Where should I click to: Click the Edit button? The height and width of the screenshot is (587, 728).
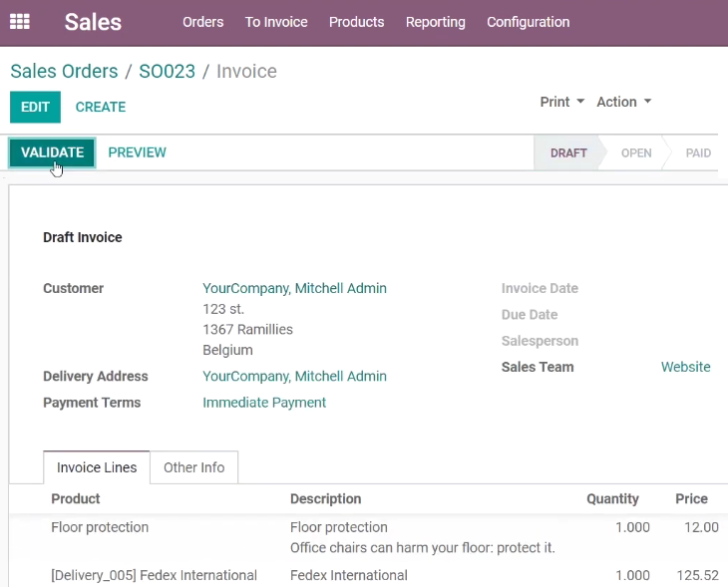point(35,108)
